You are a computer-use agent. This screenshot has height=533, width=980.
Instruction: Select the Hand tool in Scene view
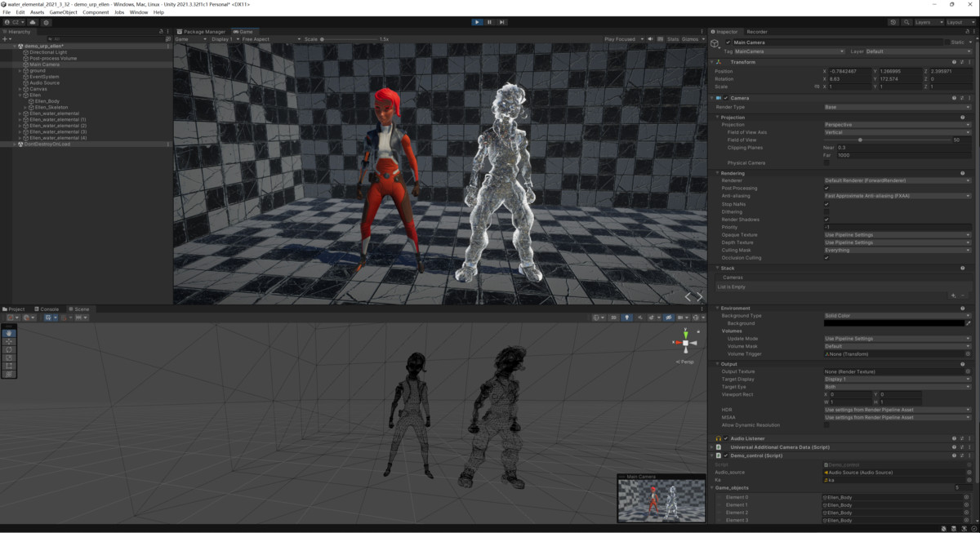[x=9, y=333]
